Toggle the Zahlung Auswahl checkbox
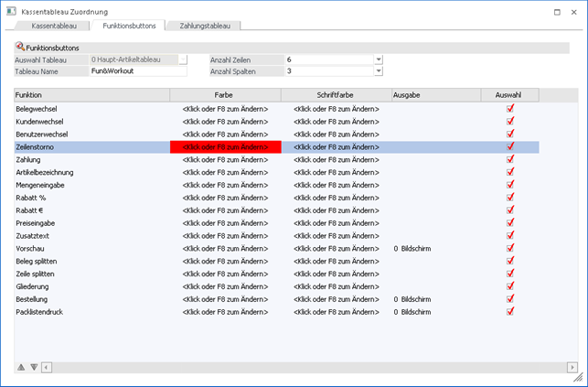This screenshot has width=588, height=387. pos(510,159)
